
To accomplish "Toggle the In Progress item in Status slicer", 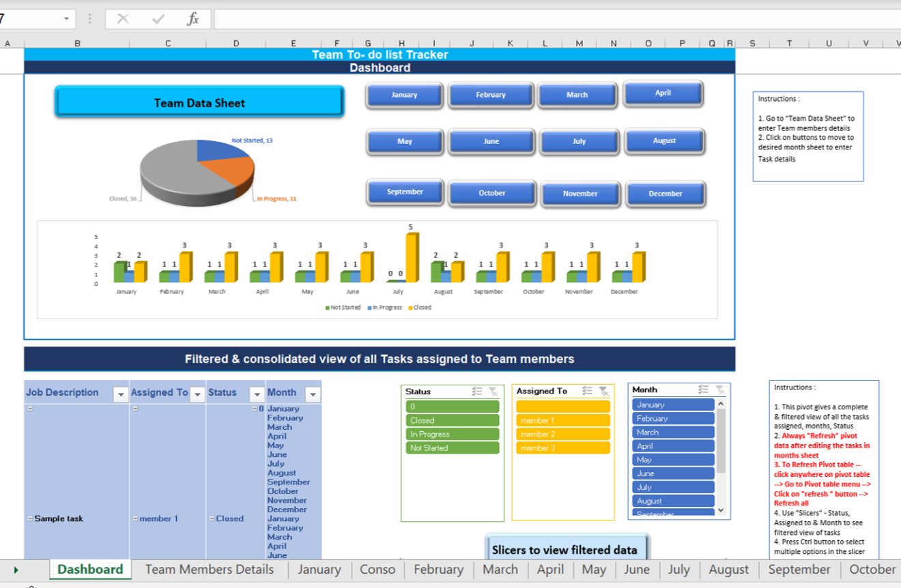I will coord(453,434).
